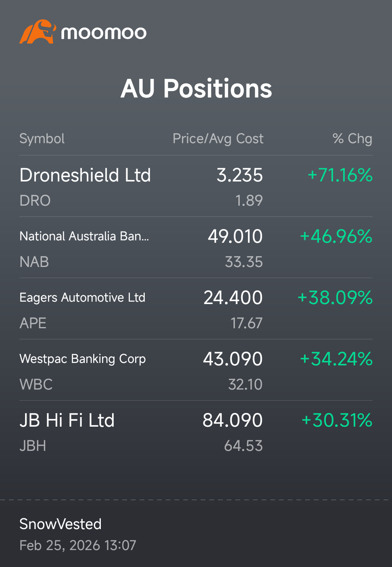Select the WBC ticker symbol
Image resolution: width=392 pixels, height=567 pixels.
pyautogui.click(x=36, y=384)
